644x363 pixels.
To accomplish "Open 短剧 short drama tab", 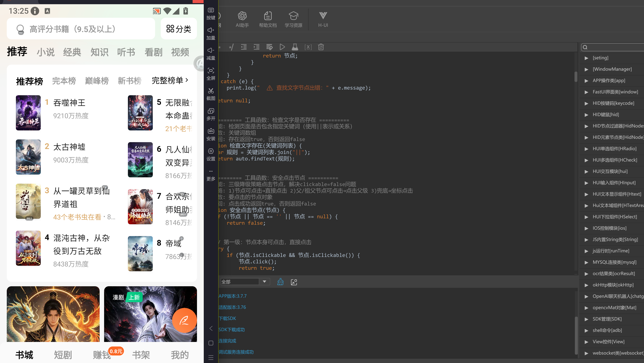I will (63, 355).
